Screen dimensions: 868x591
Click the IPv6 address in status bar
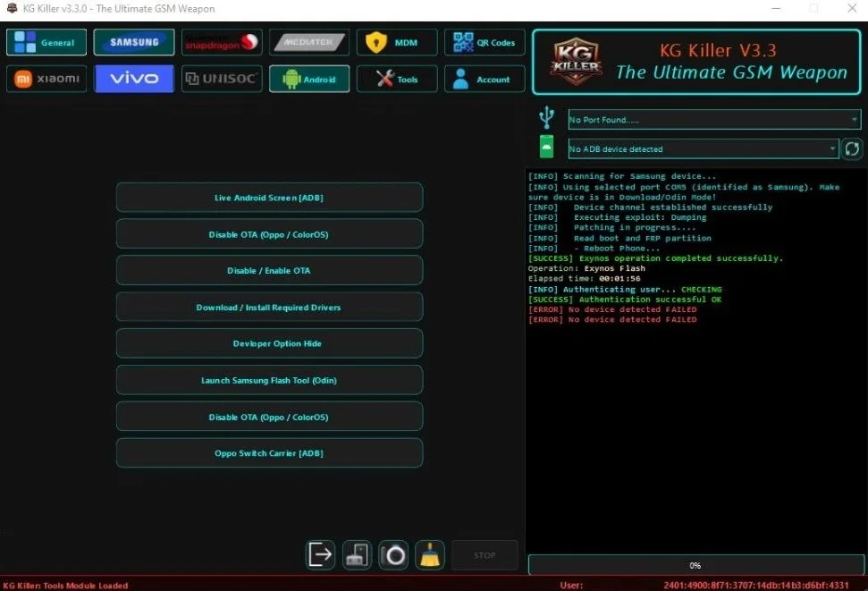click(x=755, y=585)
